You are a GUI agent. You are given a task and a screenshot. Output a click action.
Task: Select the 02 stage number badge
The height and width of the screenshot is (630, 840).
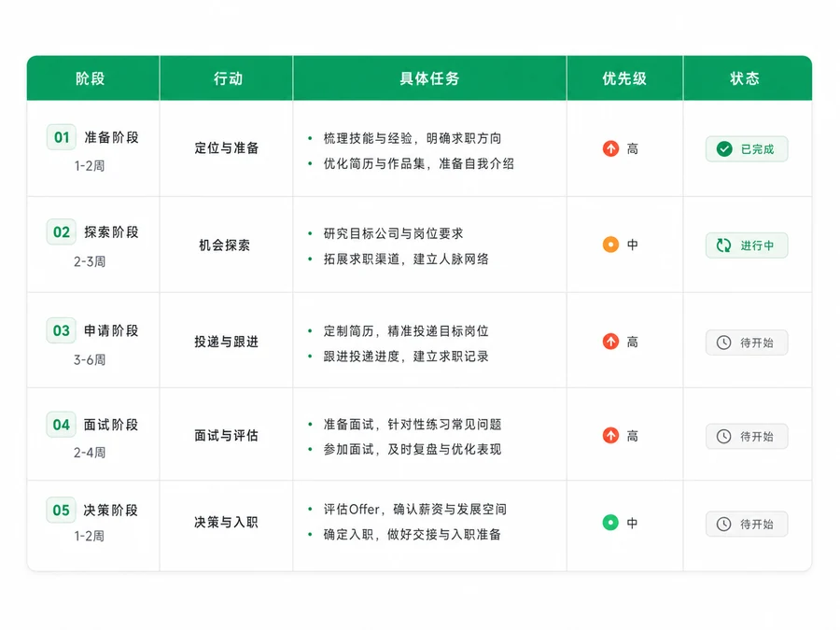[x=61, y=232]
